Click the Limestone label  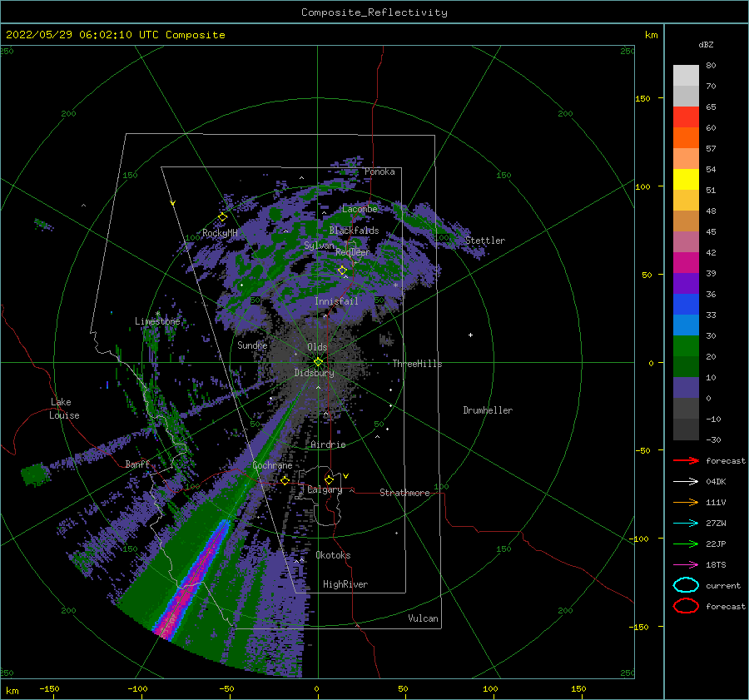(x=157, y=321)
